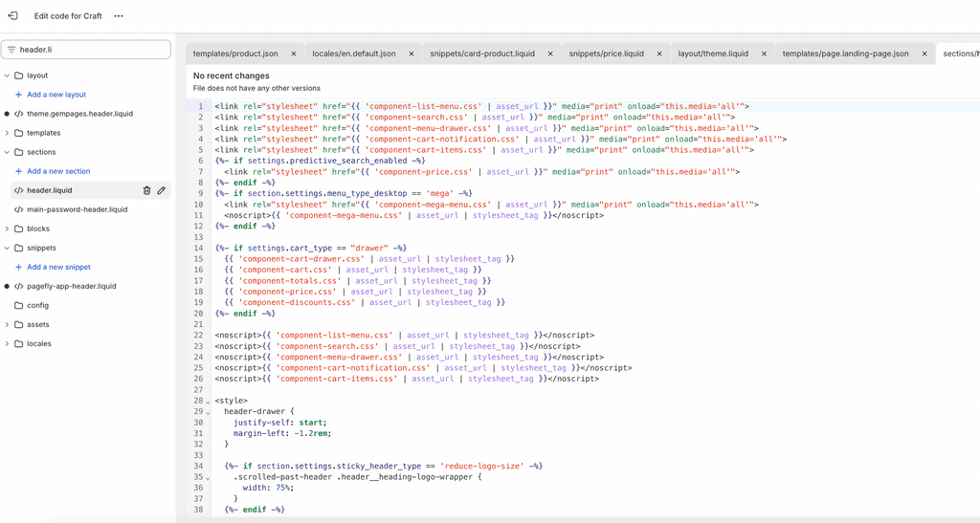Click code icon beside main-password-header.liquid
980x523 pixels.
[x=19, y=209]
